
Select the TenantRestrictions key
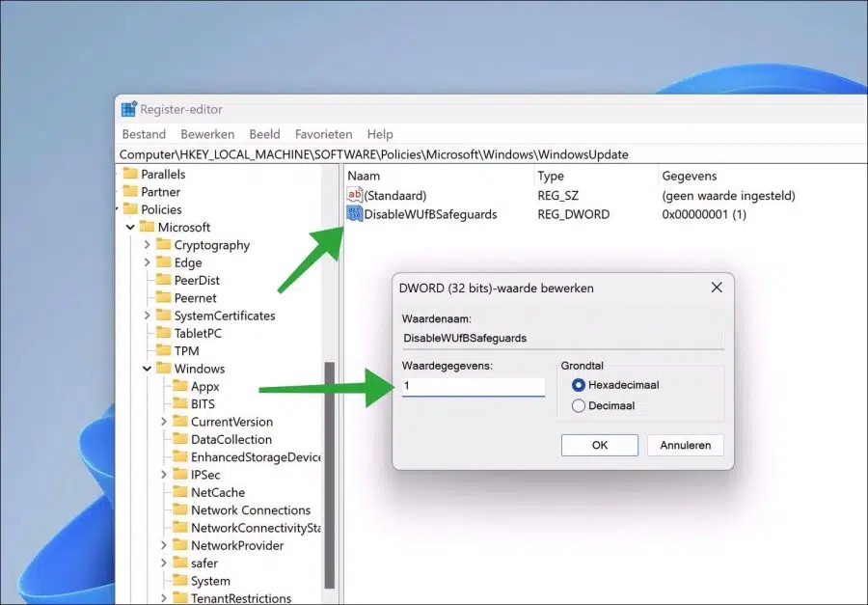click(241, 598)
